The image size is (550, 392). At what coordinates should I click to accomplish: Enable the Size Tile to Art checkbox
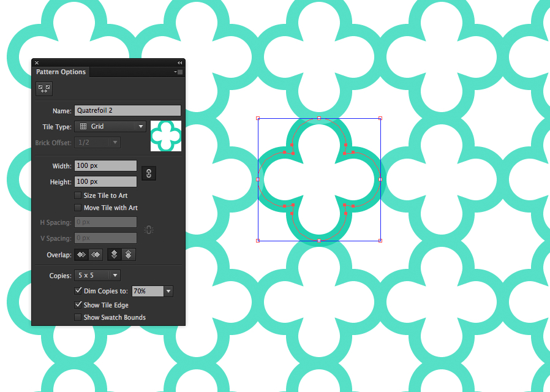[78, 195]
